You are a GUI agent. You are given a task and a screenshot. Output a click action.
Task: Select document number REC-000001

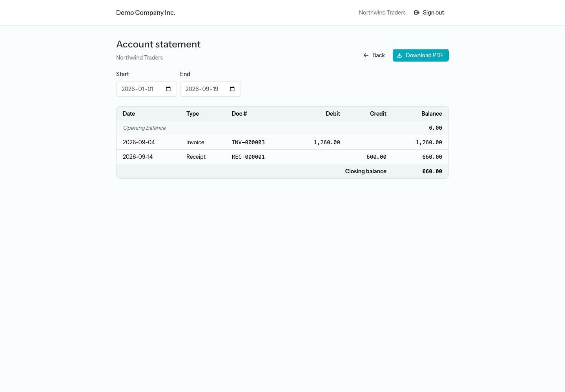248,157
